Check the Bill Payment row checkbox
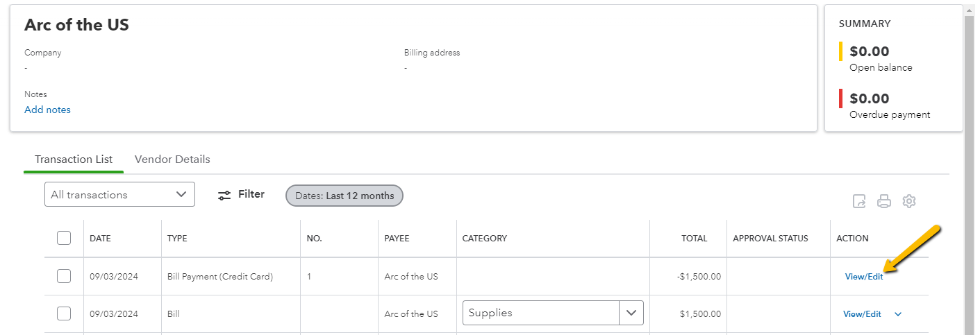980x335 pixels. tap(64, 276)
